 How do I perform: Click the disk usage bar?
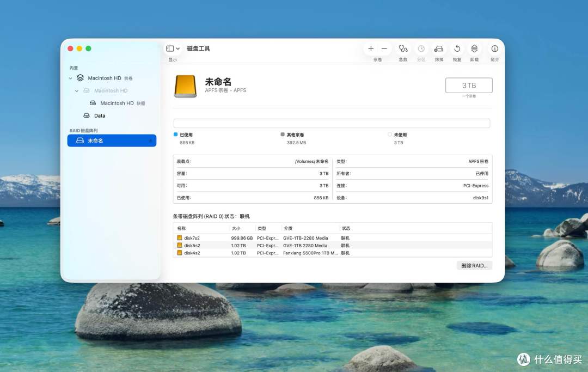[332, 124]
